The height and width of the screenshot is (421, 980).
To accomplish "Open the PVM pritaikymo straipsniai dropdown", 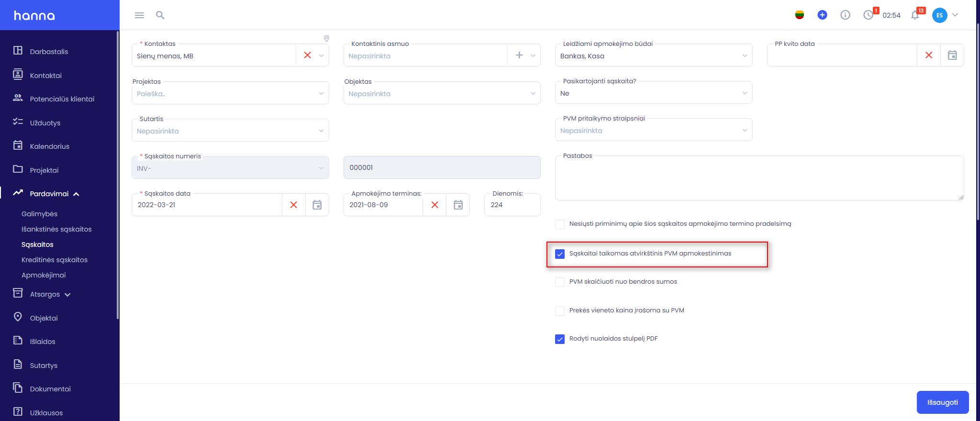I will (654, 130).
